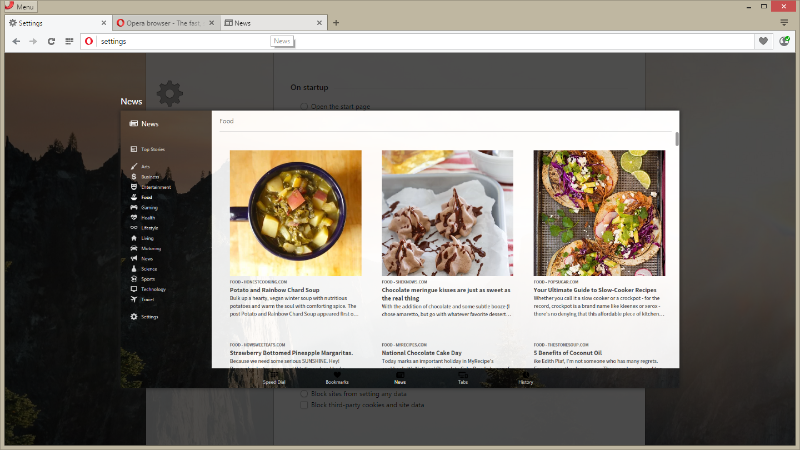Click the news panel vertical scrollbar

pos(677,140)
